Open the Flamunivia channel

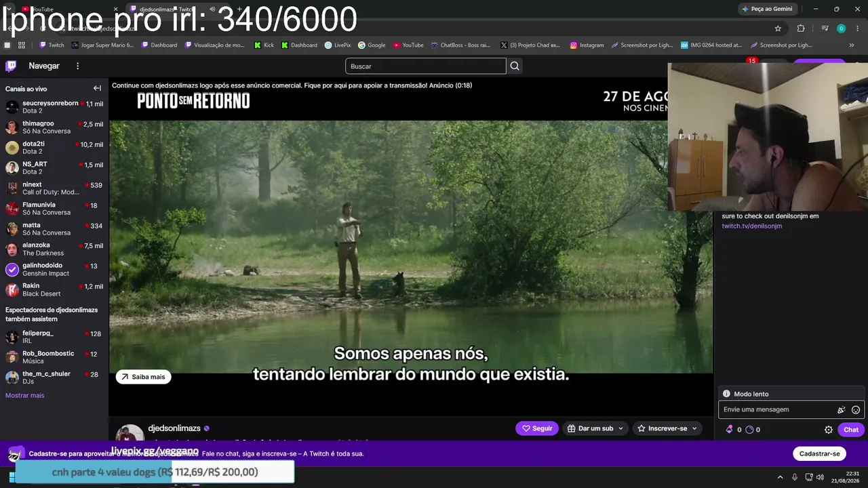tap(54, 208)
